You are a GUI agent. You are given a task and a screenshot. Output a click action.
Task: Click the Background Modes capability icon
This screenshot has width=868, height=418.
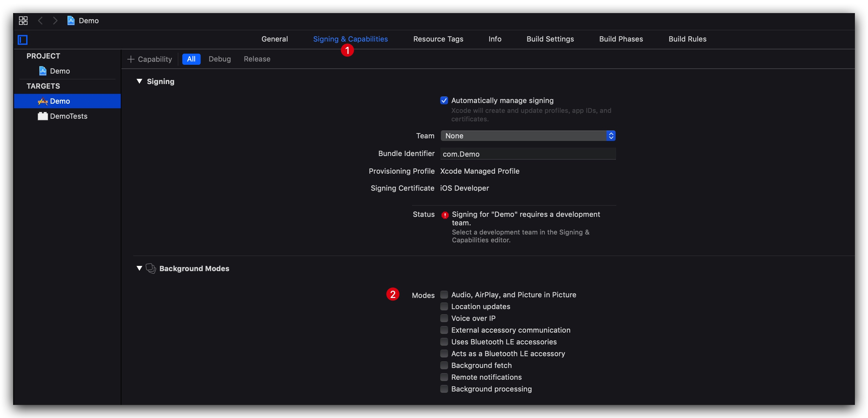(150, 268)
